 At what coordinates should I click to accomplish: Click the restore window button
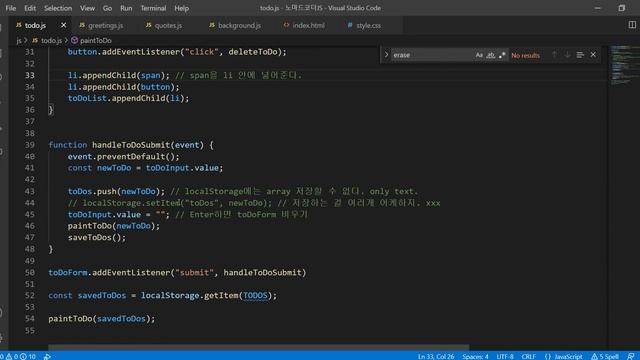click(621, 8)
